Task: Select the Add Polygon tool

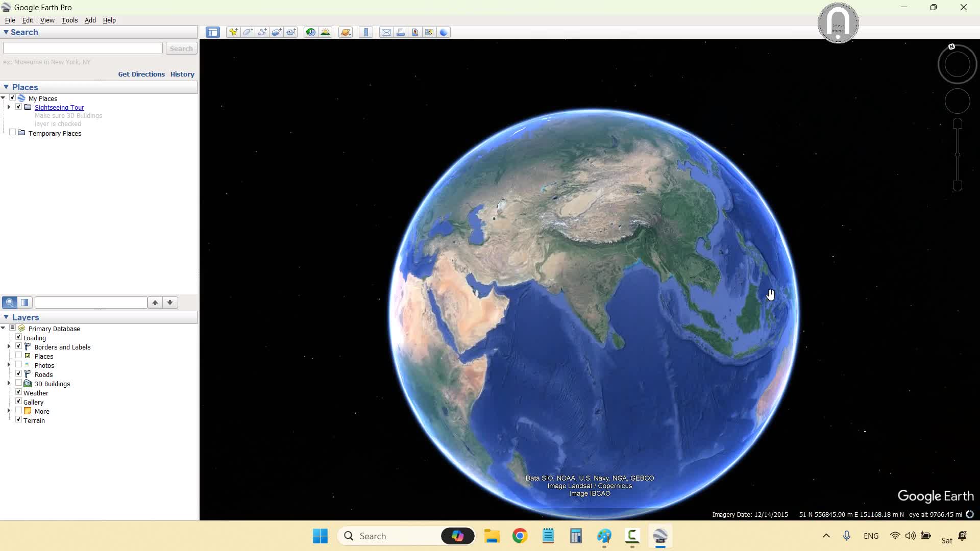Action: click(248, 32)
